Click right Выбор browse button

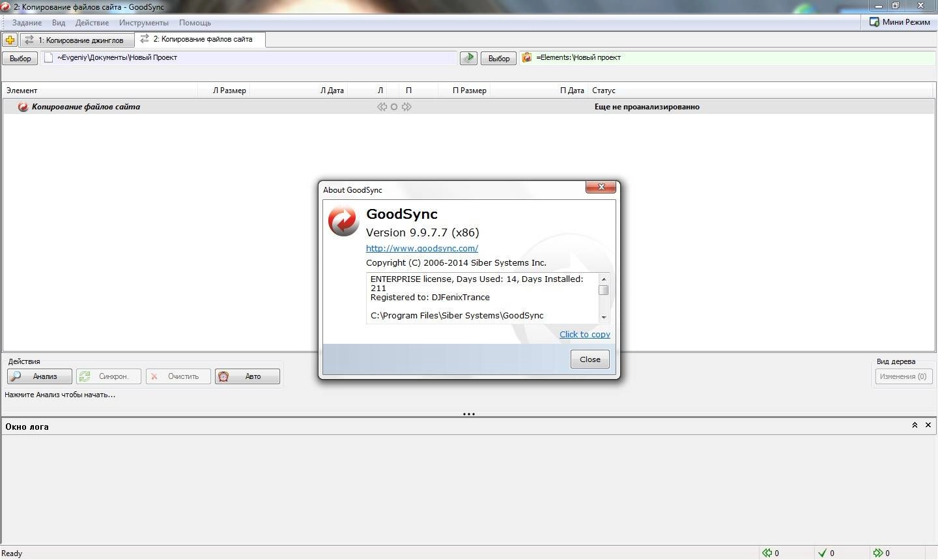tap(499, 58)
